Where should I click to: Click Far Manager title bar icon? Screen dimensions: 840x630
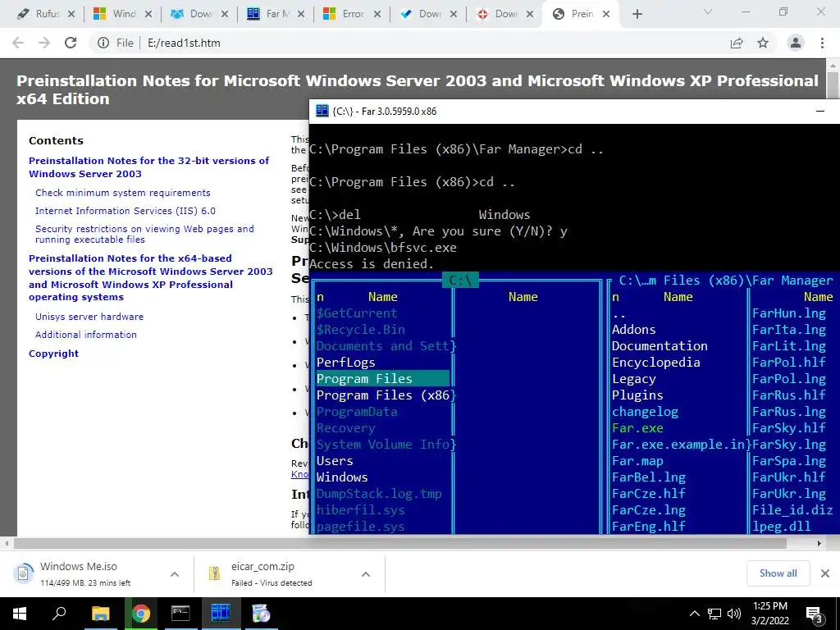coord(322,111)
